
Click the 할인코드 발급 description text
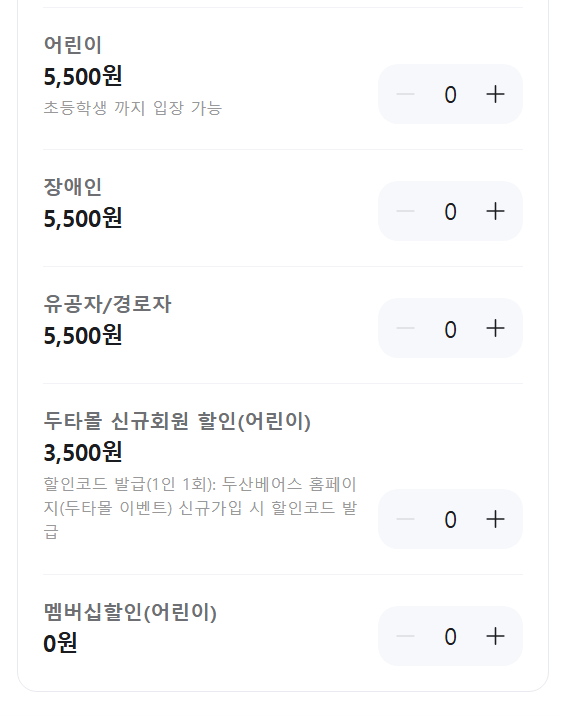tap(200, 507)
